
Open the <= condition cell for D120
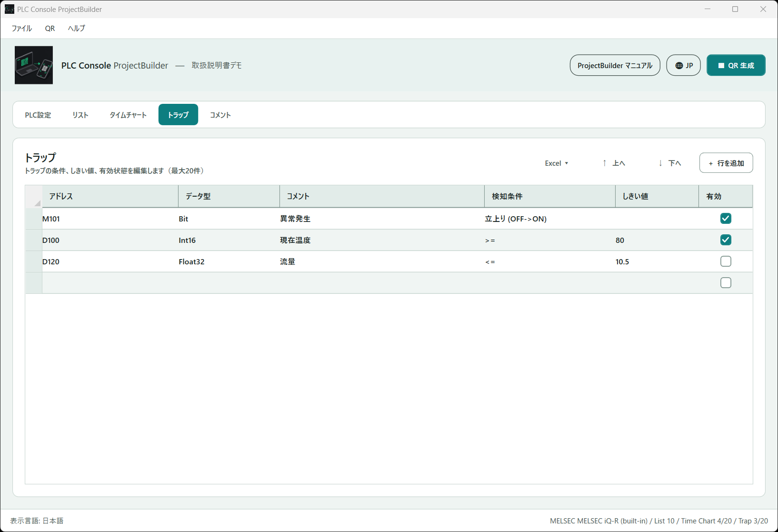tap(550, 261)
